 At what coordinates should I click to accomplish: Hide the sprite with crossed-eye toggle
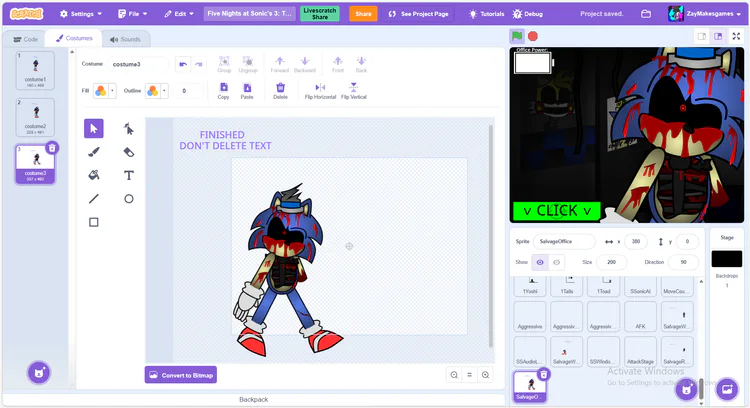pos(556,262)
